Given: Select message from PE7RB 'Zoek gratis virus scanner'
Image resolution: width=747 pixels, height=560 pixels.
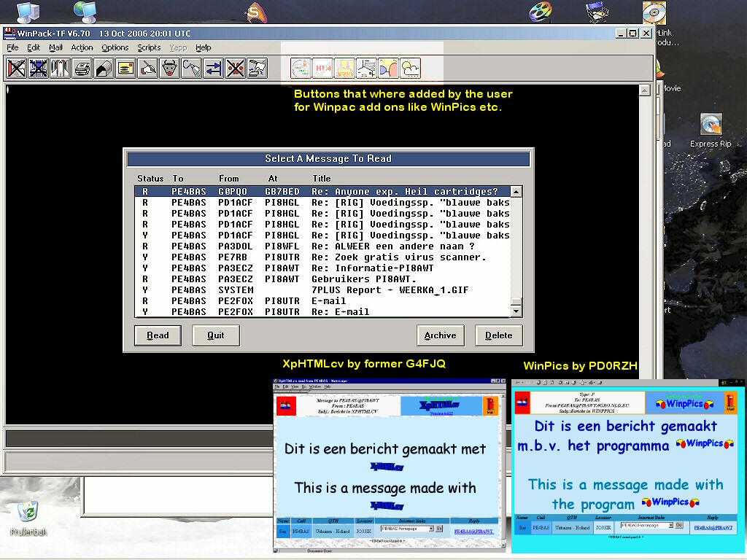Looking at the screenshot, I should (x=322, y=257).
